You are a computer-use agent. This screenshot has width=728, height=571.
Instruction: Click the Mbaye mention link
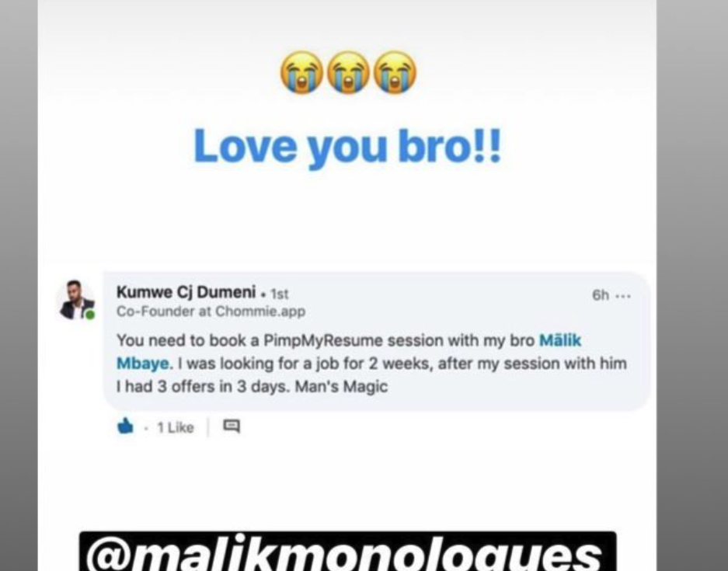click(x=142, y=364)
